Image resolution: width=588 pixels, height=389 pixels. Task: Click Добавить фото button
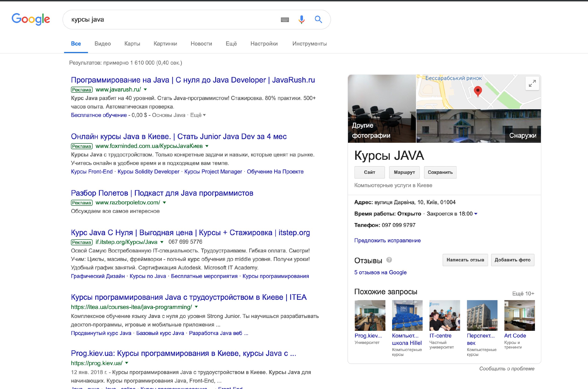pos(512,260)
